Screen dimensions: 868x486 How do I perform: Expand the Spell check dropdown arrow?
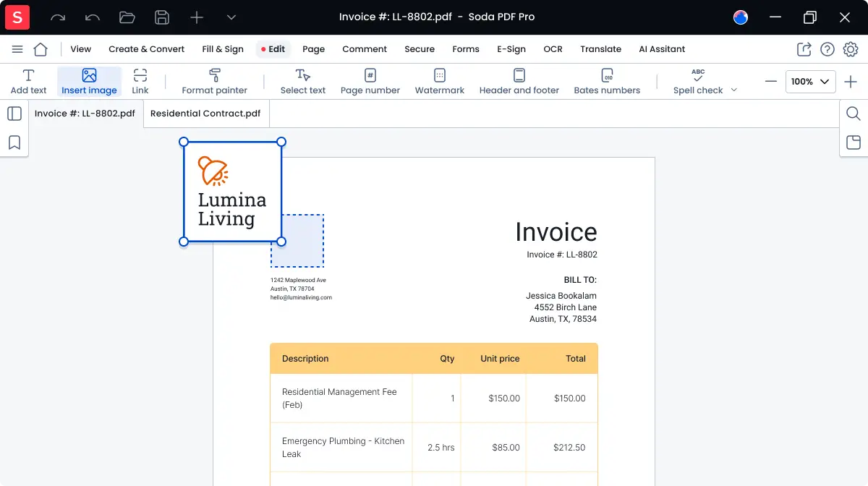[x=733, y=90]
